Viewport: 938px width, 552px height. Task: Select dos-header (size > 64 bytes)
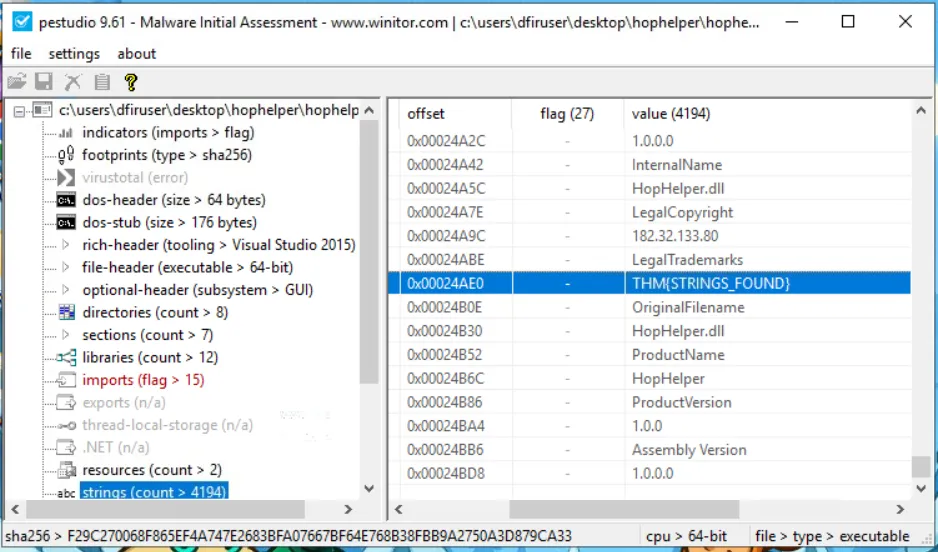[174, 200]
